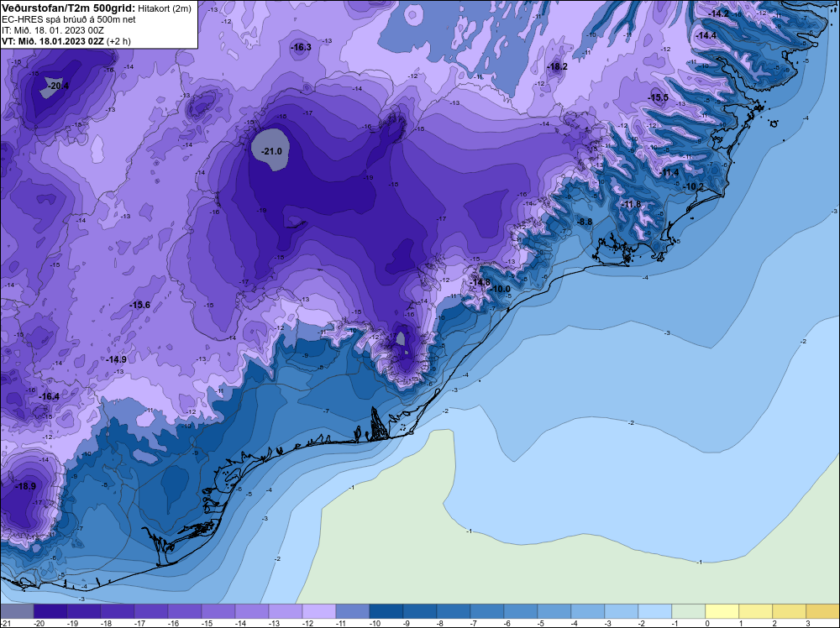Click the -20.4 temperature label
Screen dimensions: 840x628
[x=58, y=86]
